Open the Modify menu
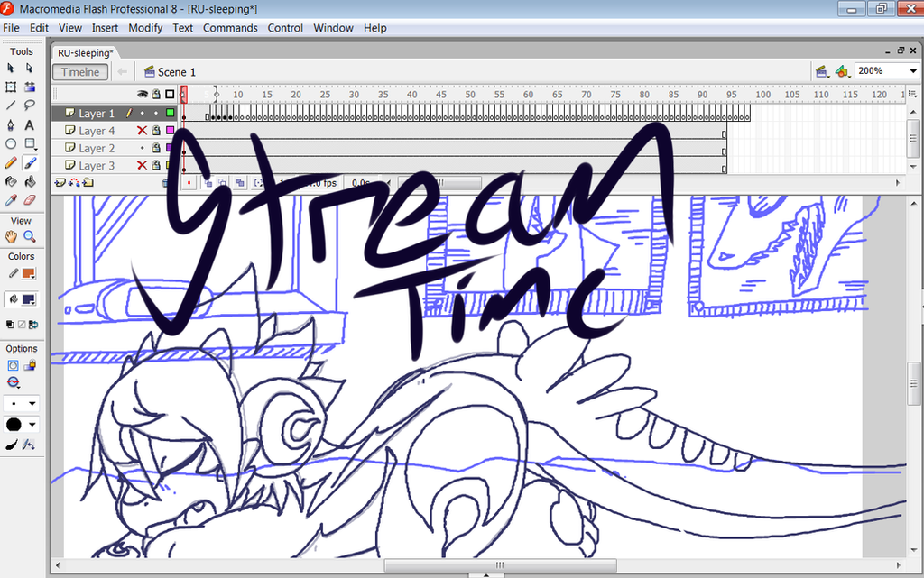924x578 pixels. coord(145,28)
